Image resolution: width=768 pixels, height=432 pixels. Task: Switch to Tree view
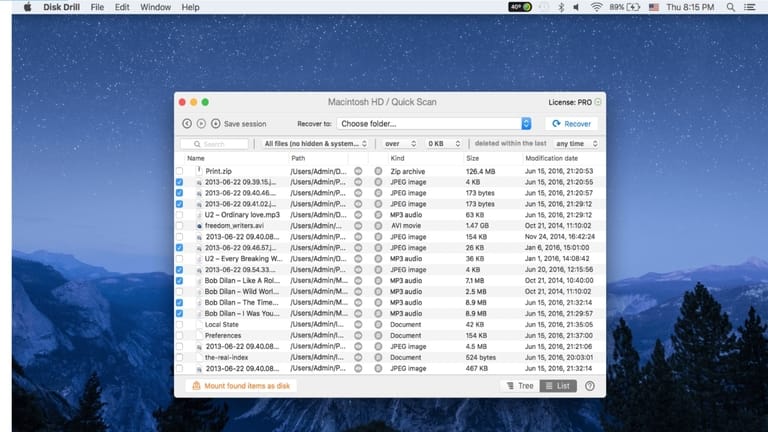pos(520,386)
